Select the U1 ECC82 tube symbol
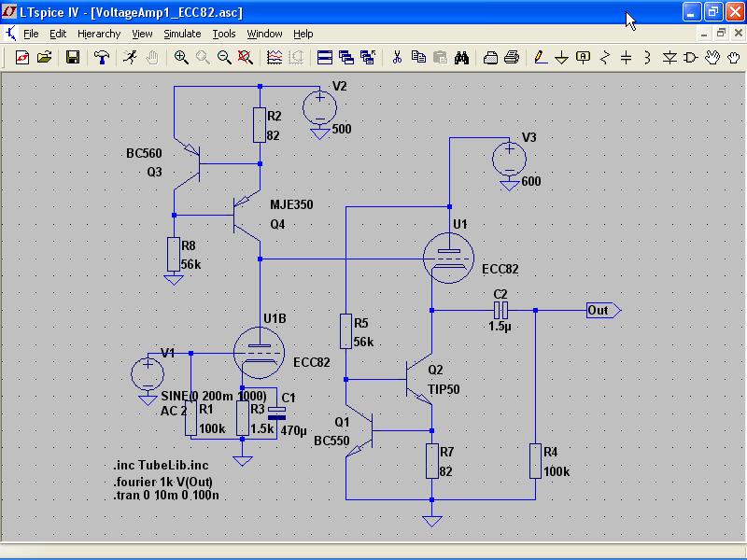 pos(448,258)
